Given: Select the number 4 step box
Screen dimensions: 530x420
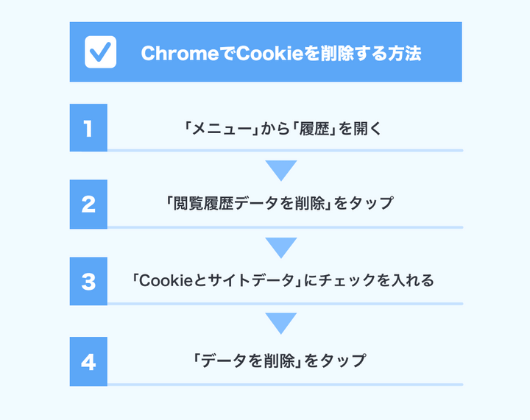Looking at the screenshot, I should click(x=88, y=361).
